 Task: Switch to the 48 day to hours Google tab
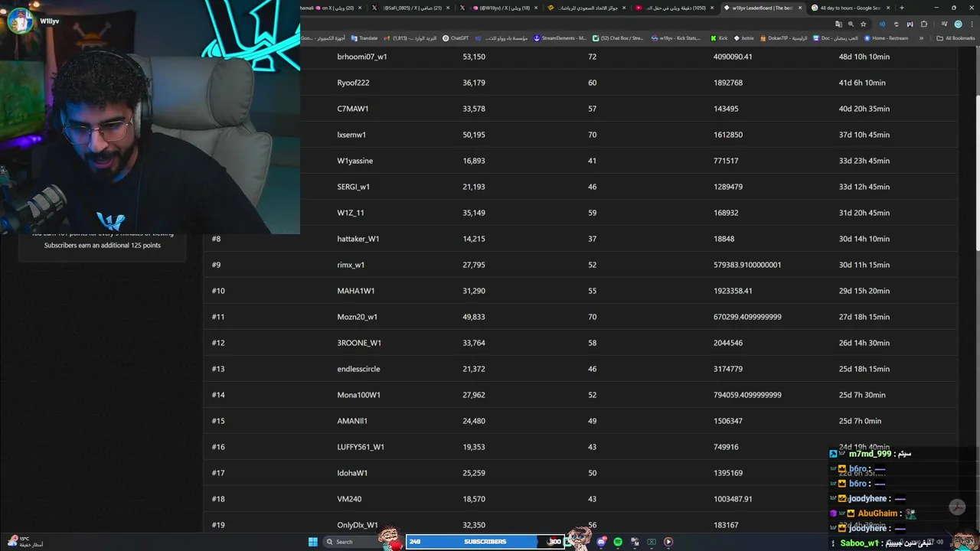850,8
